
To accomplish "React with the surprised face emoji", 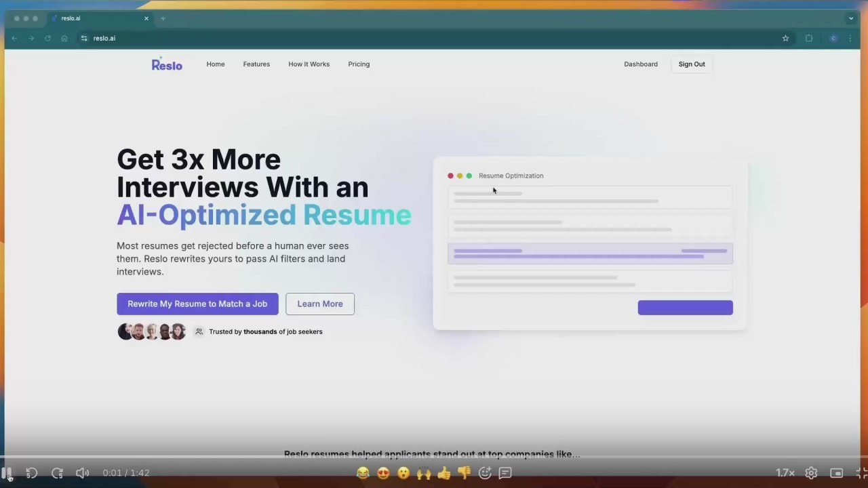I will click(403, 473).
